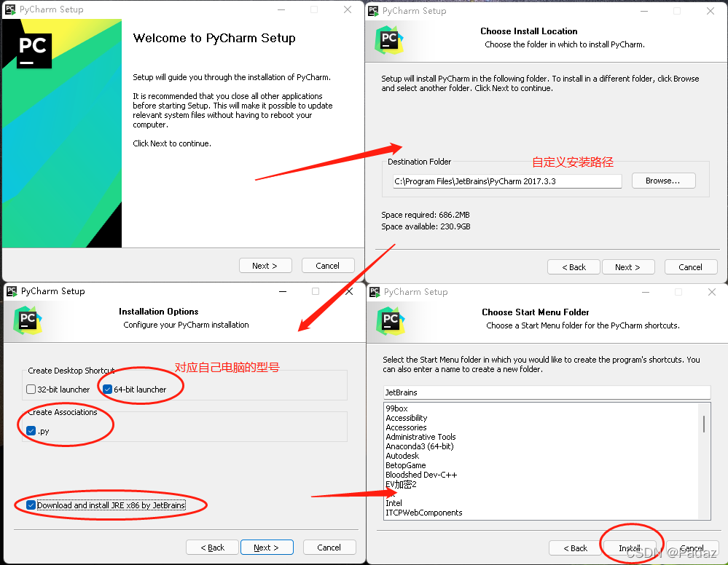Minimize the Welcome to PyCharm Setup window
728x565 pixels.
coord(281,9)
